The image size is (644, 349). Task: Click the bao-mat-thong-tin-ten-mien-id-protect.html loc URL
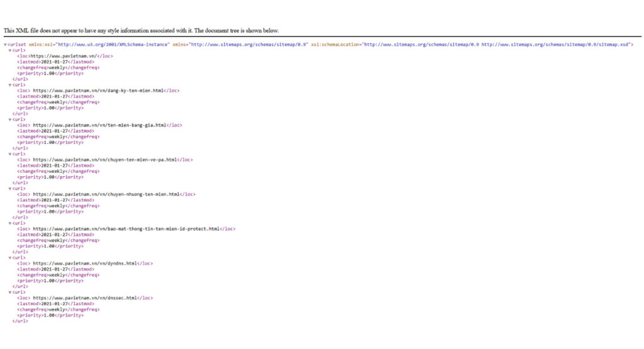[126, 229]
